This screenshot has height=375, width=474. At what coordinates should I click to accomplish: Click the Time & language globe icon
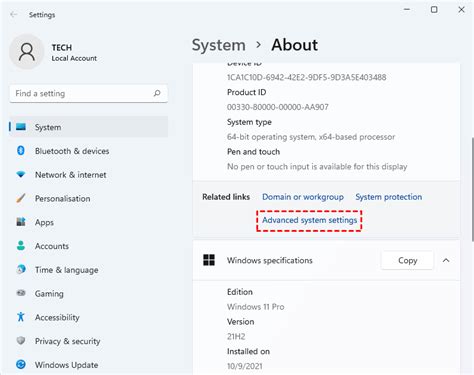click(21, 269)
